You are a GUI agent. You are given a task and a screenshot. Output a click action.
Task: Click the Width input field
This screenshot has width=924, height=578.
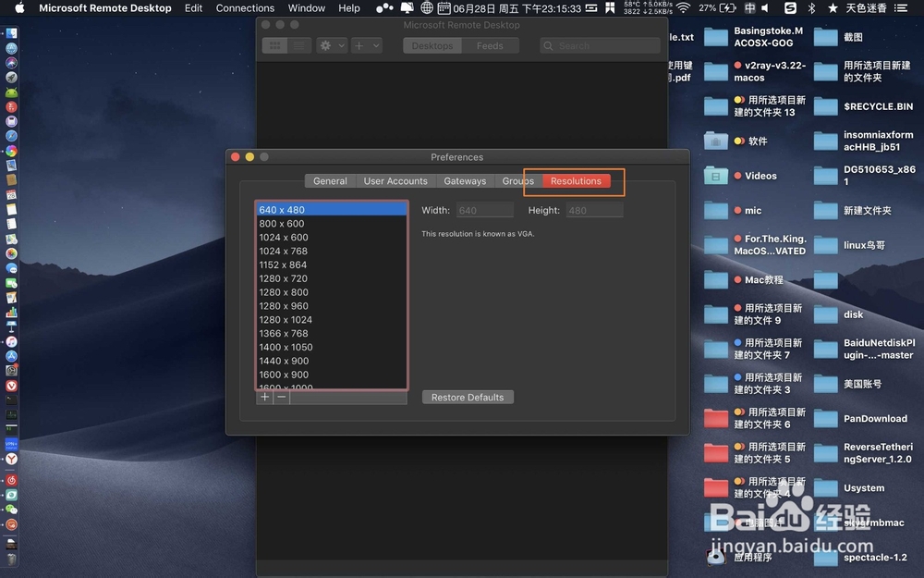pyautogui.click(x=484, y=210)
